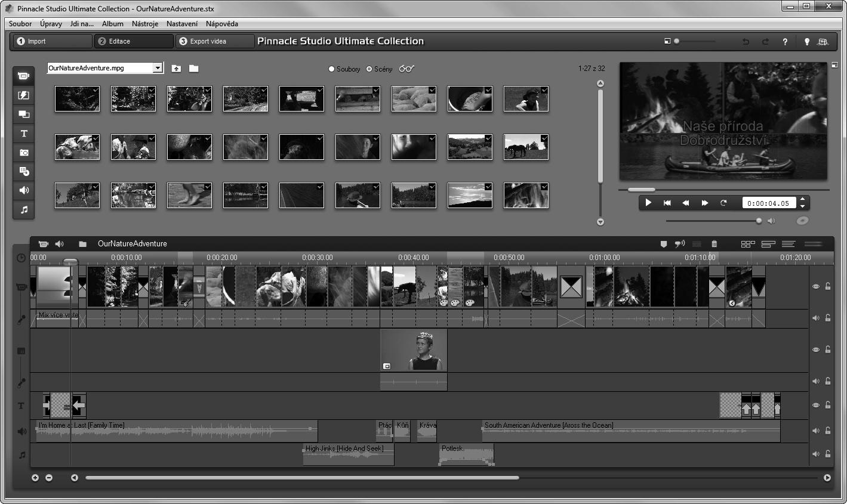The width and height of the screenshot is (847, 504).
Task: Toggle visibility of the overlay video track
Action: tap(816, 350)
